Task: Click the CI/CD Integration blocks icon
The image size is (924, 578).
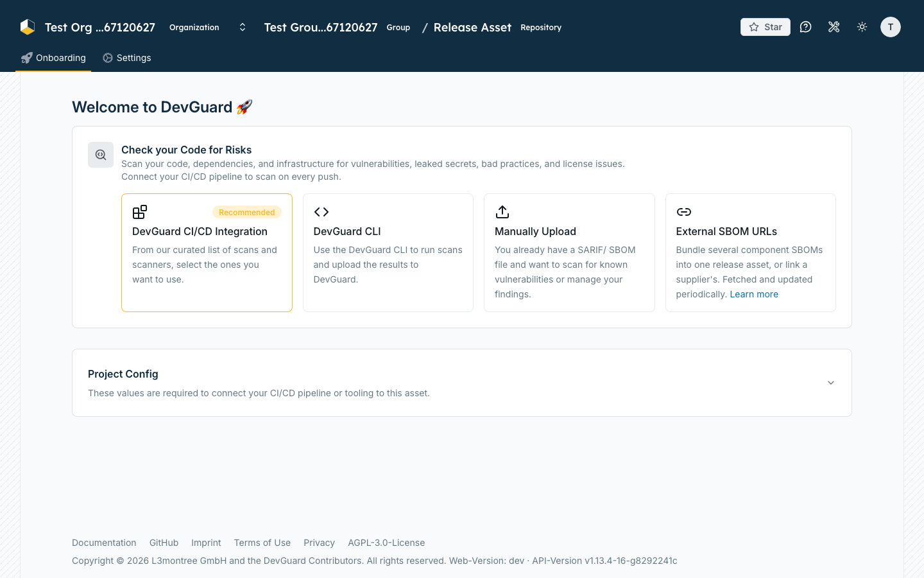Action: [x=140, y=212]
